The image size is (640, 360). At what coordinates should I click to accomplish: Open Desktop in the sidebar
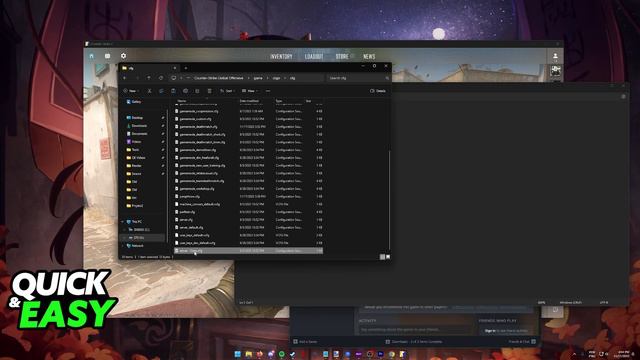click(x=135, y=118)
